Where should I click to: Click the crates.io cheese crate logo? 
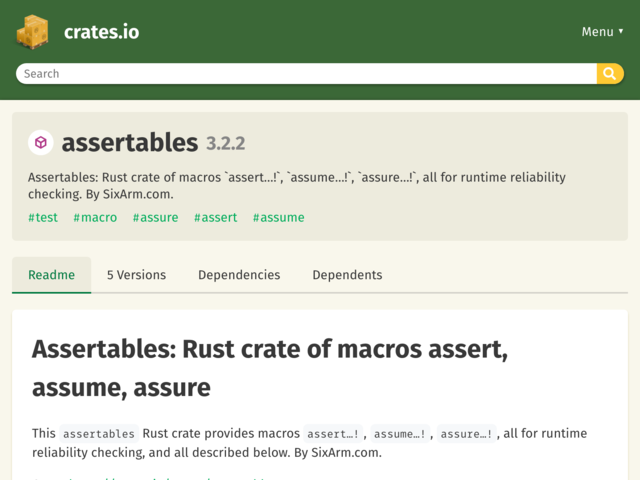[x=32, y=32]
